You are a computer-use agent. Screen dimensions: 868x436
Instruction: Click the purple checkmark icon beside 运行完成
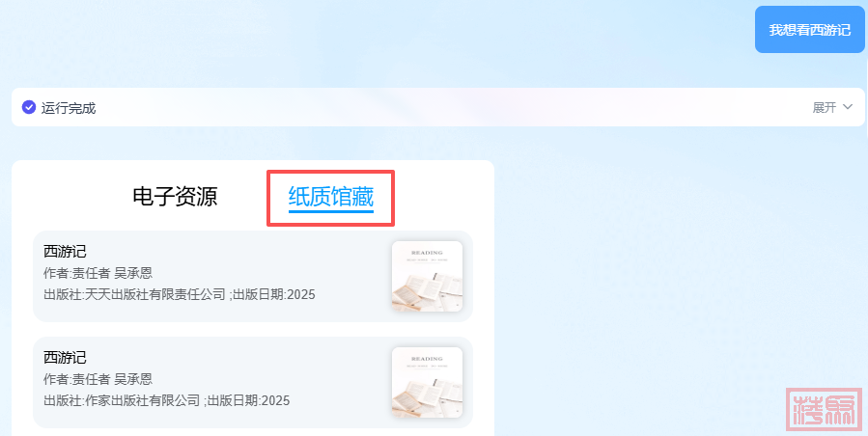[x=29, y=107]
